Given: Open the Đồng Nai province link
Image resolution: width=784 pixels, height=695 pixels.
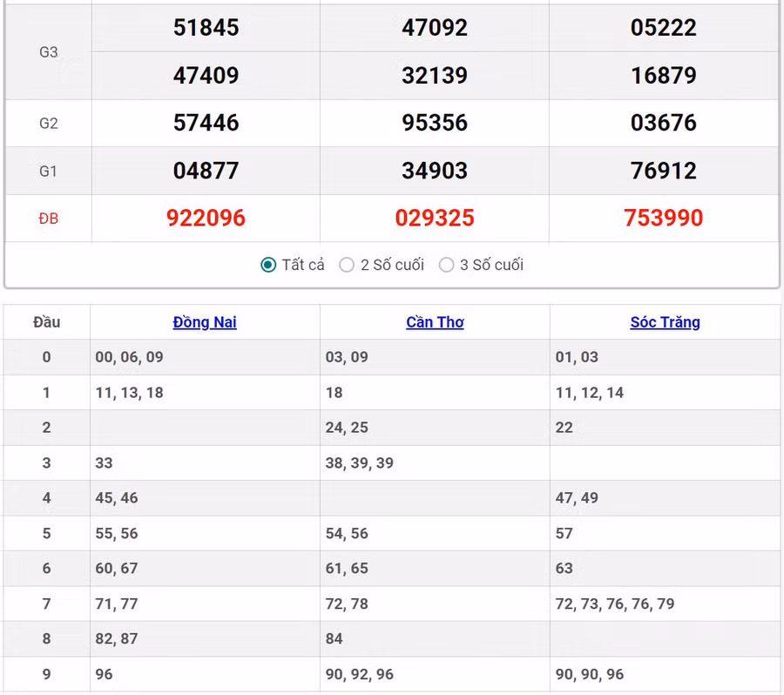Looking at the screenshot, I should click(205, 322).
